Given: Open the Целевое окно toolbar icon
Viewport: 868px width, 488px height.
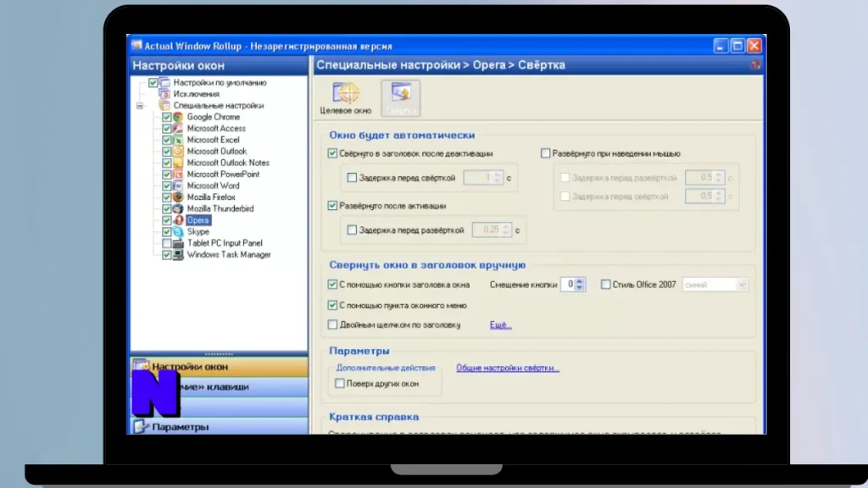Looking at the screenshot, I should pyautogui.click(x=346, y=98).
